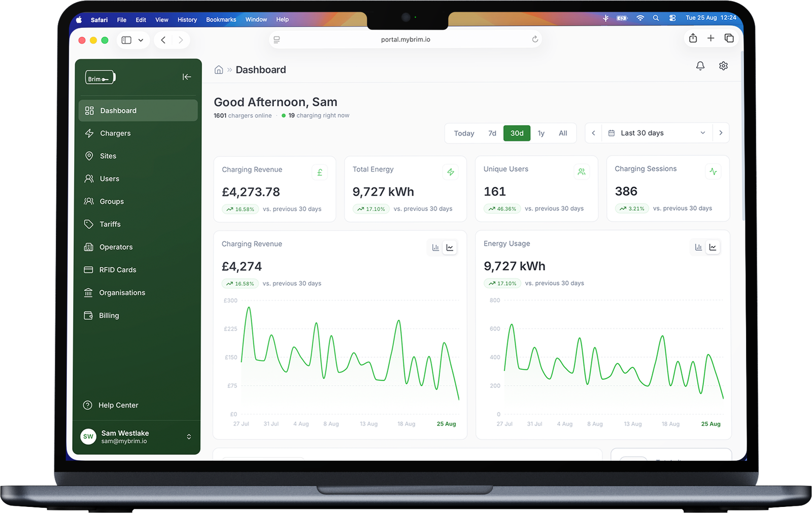This screenshot has width=812, height=513.
Task: Click the lightning icon on Total Energy card
Action: 451,172
